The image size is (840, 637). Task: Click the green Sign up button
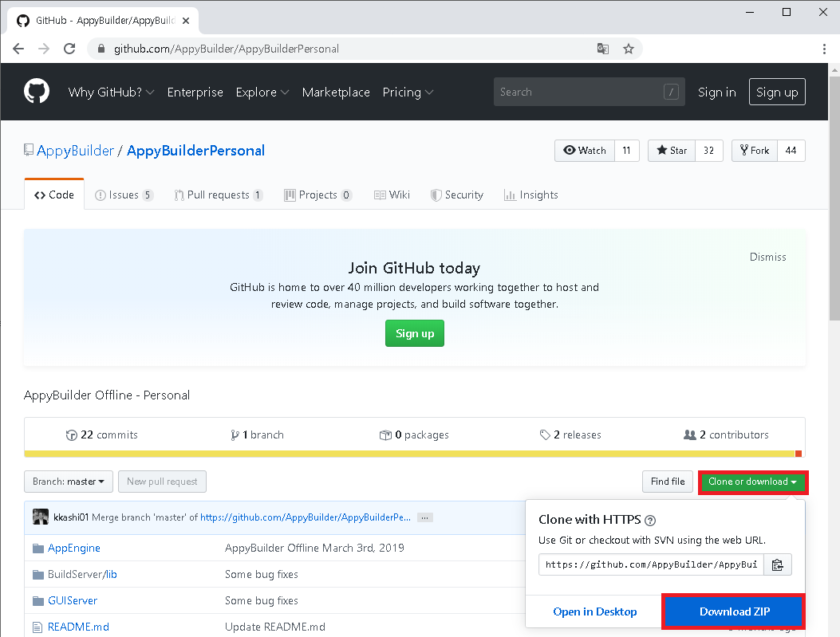(415, 333)
